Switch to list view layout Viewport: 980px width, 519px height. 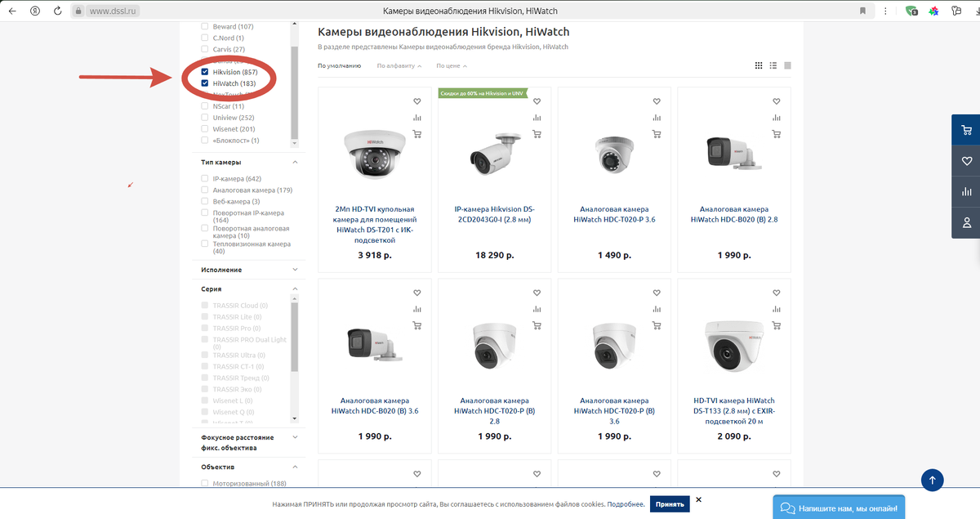pyautogui.click(x=773, y=65)
